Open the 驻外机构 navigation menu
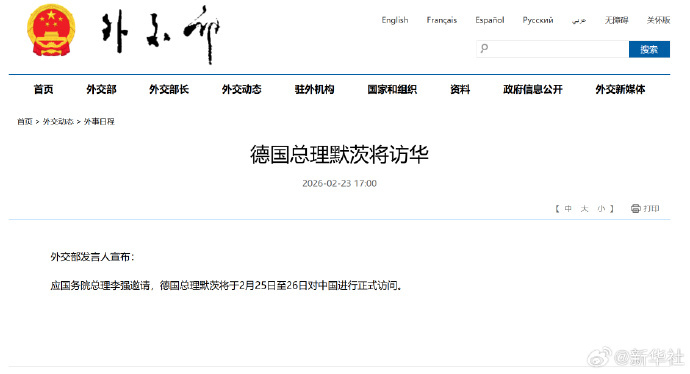The width and height of the screenshot is (690, 374). click(x=314, y=89)
